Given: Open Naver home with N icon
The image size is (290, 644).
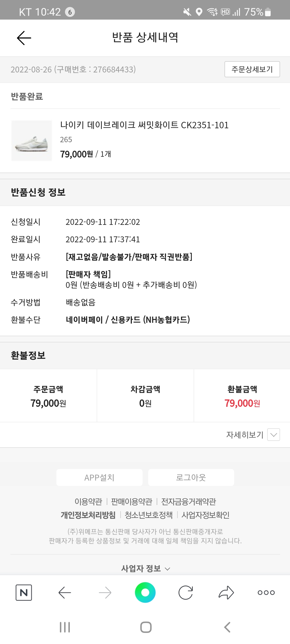Looking at the screenshot, I should (x=24, y=592).
